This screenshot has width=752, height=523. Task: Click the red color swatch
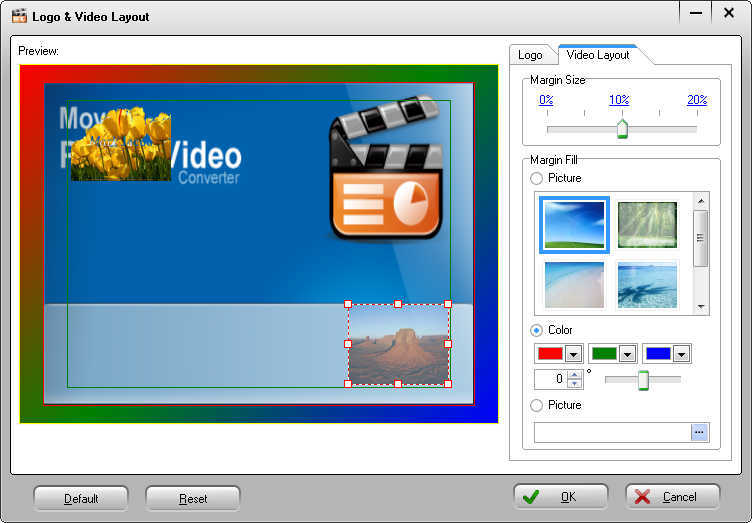(550, 354)
